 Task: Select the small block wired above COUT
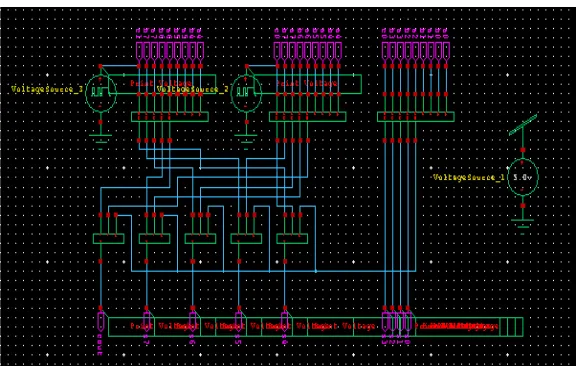tap(108, 238)
